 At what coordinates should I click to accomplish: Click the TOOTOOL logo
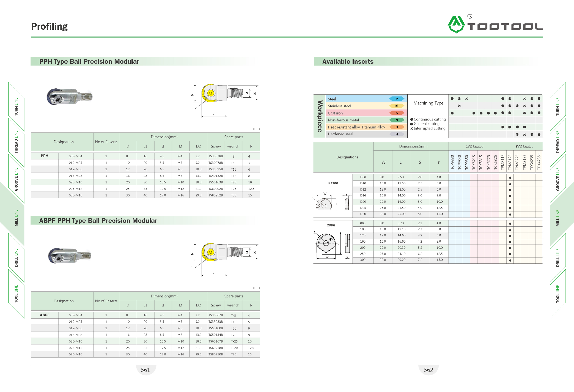coord(495,24)
